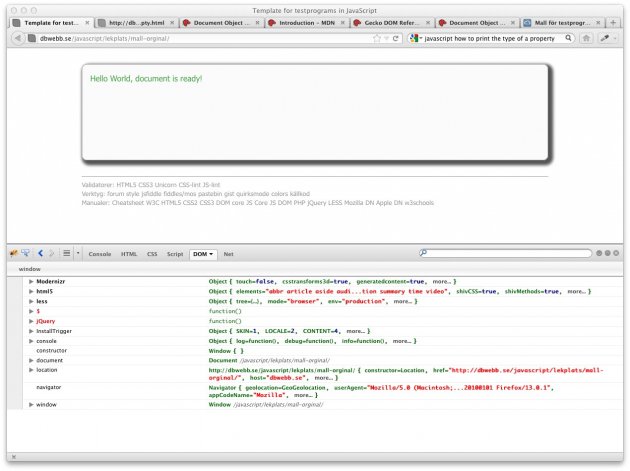Expand the location row
The image size is (630, 471).
click(x=31, y=370)
